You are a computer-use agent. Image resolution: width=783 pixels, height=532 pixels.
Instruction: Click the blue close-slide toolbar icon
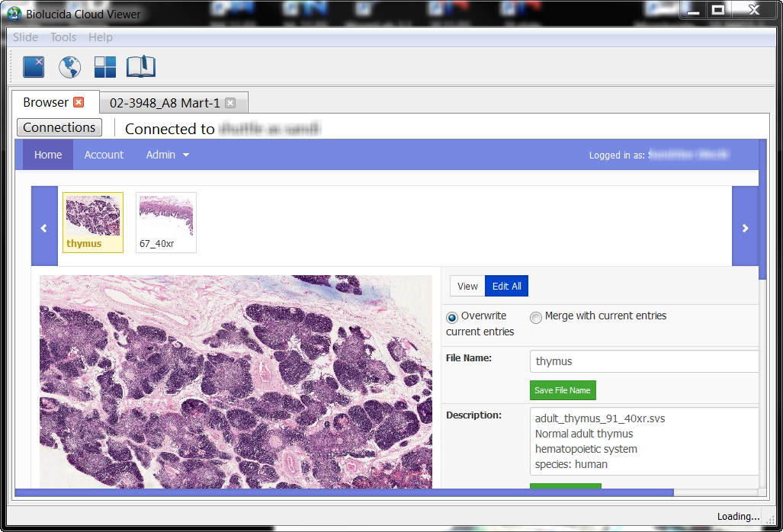tap(34, 67)
